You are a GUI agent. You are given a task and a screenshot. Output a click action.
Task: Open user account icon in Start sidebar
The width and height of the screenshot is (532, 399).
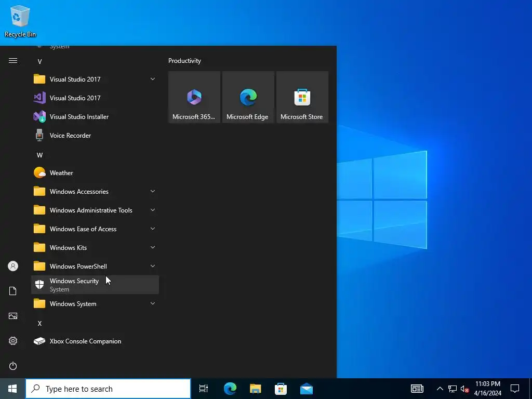coord(13,266)
